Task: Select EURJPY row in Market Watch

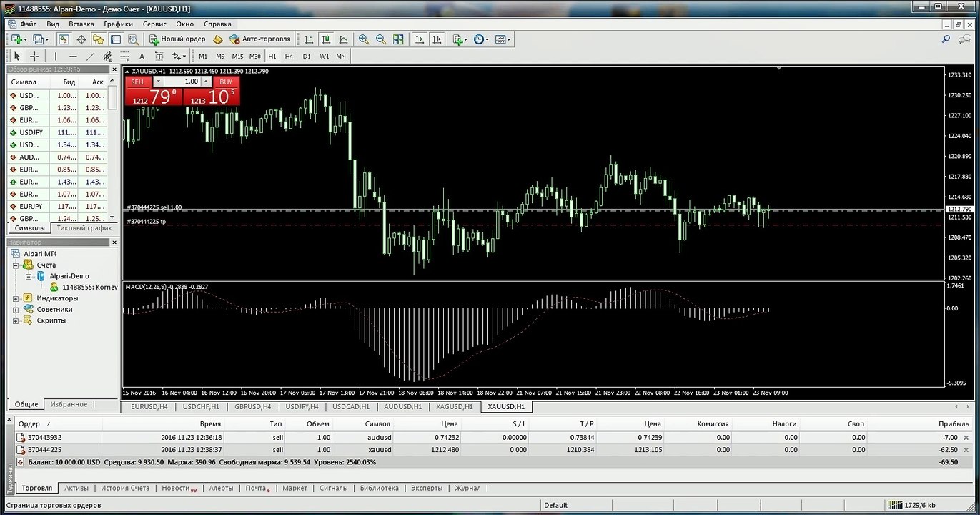Action: tap(57, 206)
